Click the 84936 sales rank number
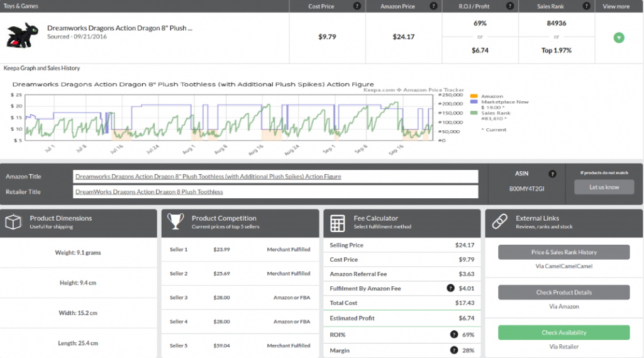 pyautogui.click(x=556, y=23)
